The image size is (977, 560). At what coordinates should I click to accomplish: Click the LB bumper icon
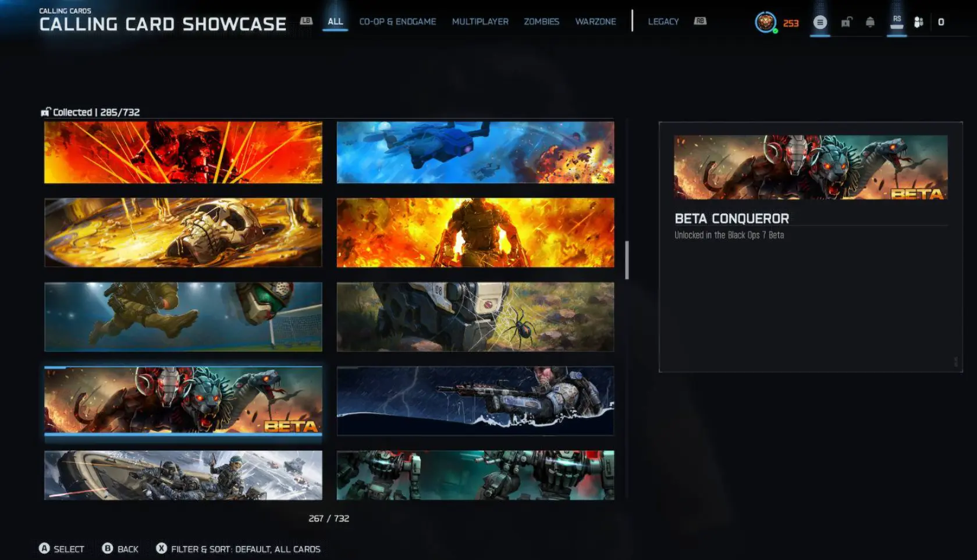(306, 21)
